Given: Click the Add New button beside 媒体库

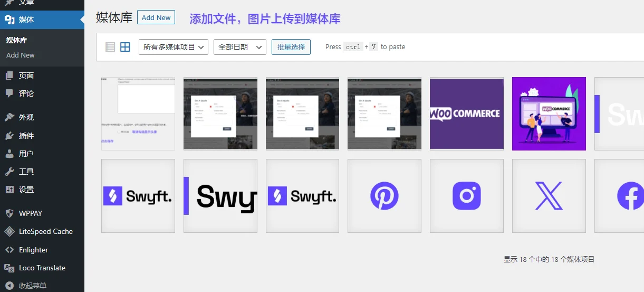Looking at the screenshot, I should tap(156, 17).
